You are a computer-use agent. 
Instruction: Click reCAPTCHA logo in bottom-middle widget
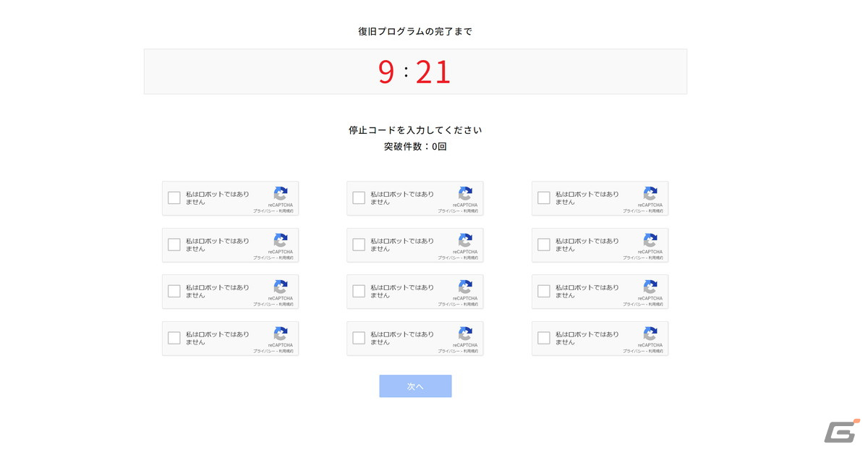tap(465, 334)
